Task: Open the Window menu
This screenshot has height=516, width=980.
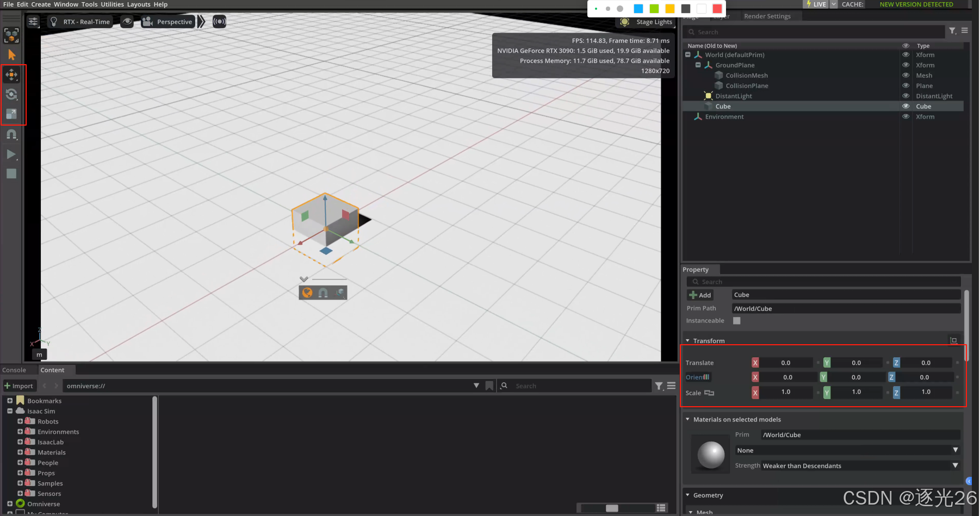Action: [66, 4]
